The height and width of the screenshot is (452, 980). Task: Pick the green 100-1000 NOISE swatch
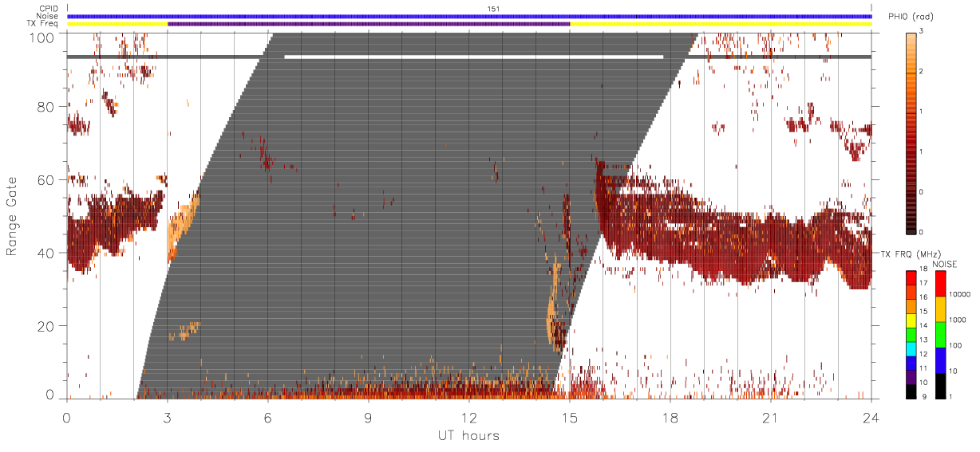click(x=941, y=334)
